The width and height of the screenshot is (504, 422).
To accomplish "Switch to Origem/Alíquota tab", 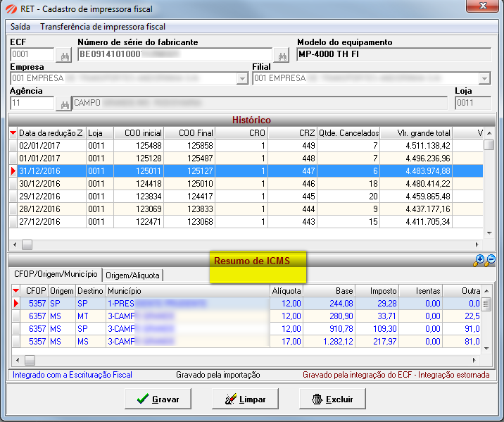I will [132, 275].
